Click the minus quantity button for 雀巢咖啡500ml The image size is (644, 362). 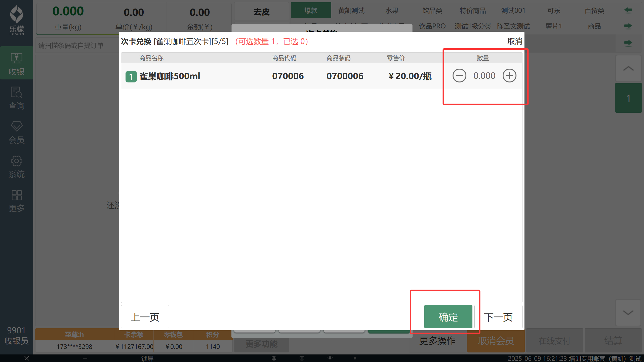[459, 76]
